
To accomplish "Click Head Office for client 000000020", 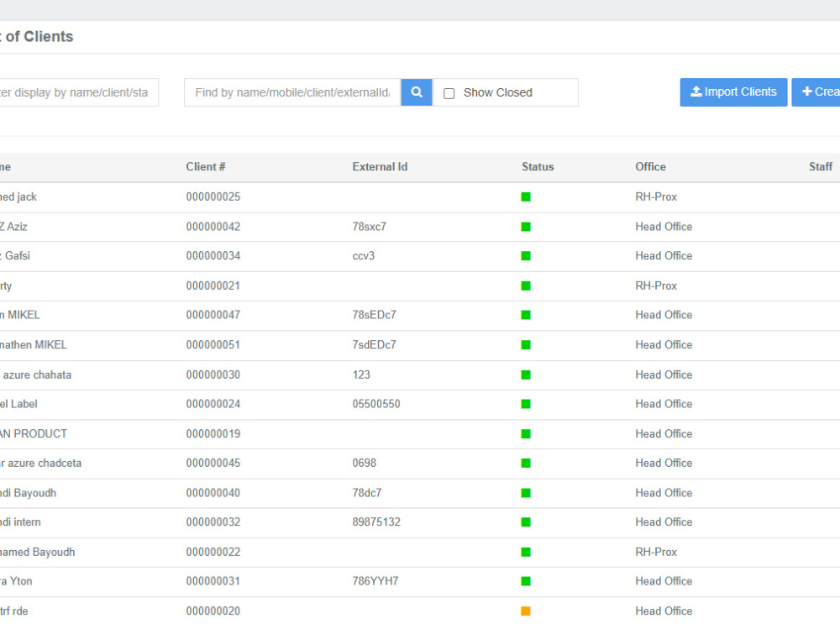I will click(x=664, y=611).
